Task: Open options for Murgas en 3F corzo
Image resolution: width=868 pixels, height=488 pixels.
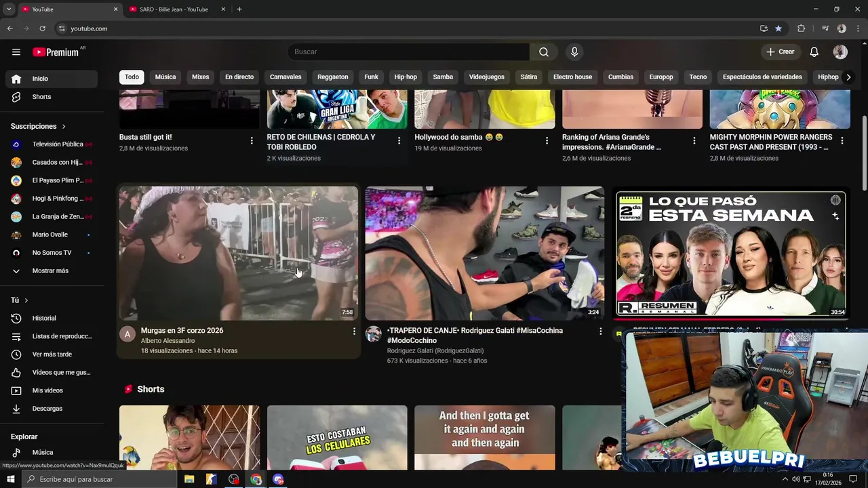Action: 354,331
